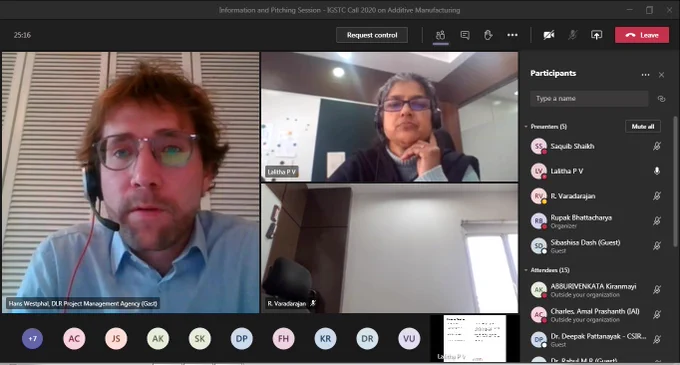
Task: Select Hans Westphal video tile
Action: pos(131,182)
